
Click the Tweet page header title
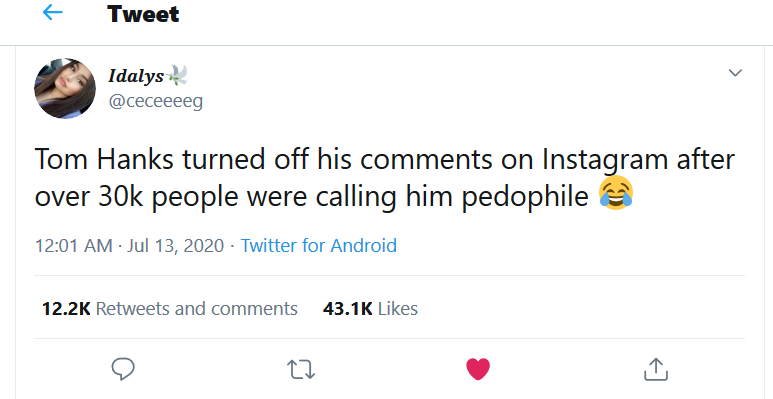[x=143, y=13]
